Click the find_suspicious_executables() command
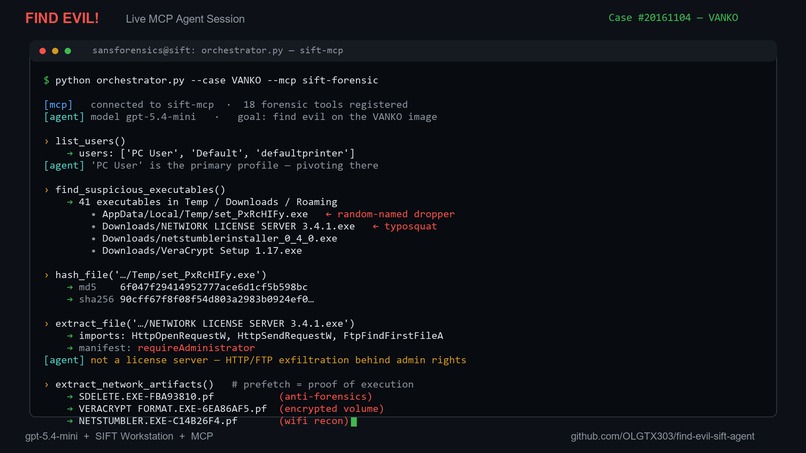Image resolution: width=806 pixels, height=453 pixels. tap(140, 190)
